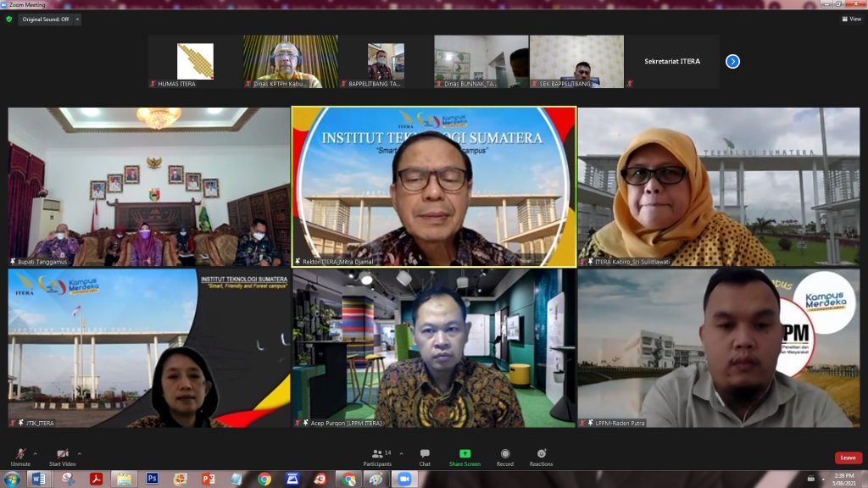
Task: Click the Unmute microphone icon
Action: [x=20, y=454]
